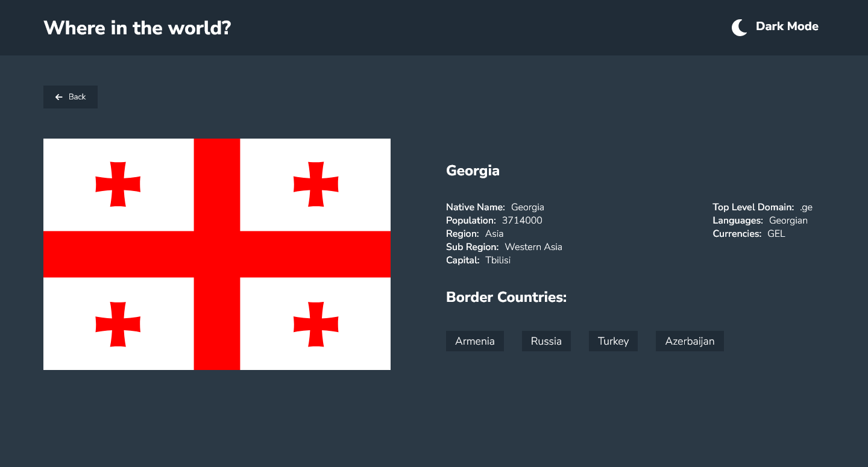Viewport: 868px width, 467px height.
Task: Click the Native Name label
Action: (x=476, y=207)
